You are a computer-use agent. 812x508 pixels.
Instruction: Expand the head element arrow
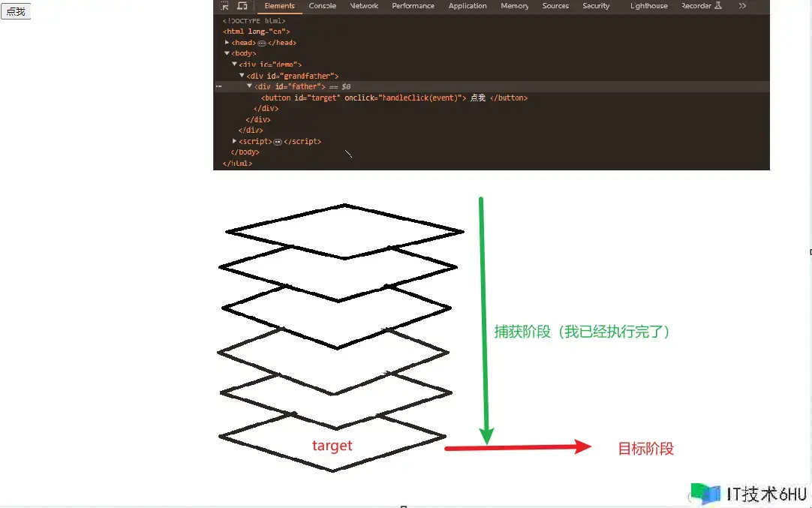227,43
